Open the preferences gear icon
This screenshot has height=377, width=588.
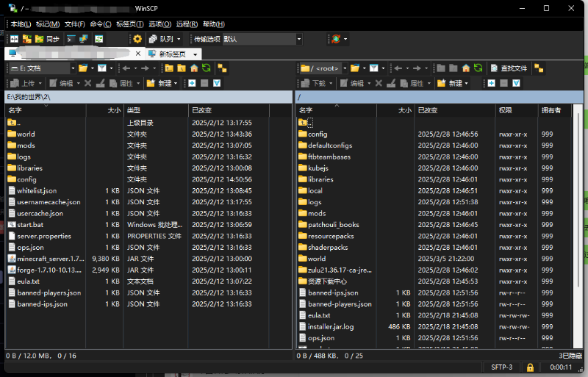[x=137, y=39]
